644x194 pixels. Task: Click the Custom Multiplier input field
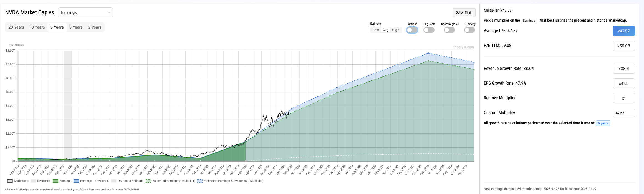[624, 113]
